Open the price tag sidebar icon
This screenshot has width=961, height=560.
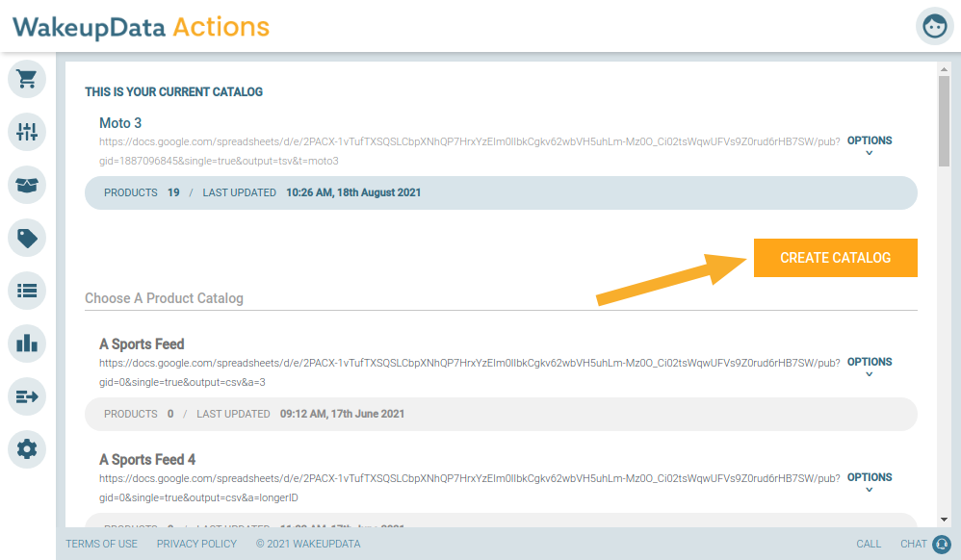[x=27, y=238]
